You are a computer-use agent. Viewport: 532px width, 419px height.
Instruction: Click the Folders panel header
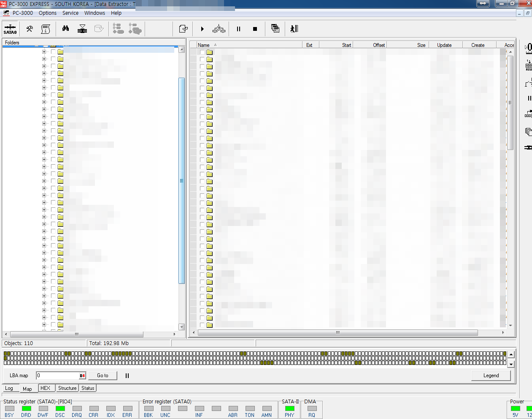point(94,42)
